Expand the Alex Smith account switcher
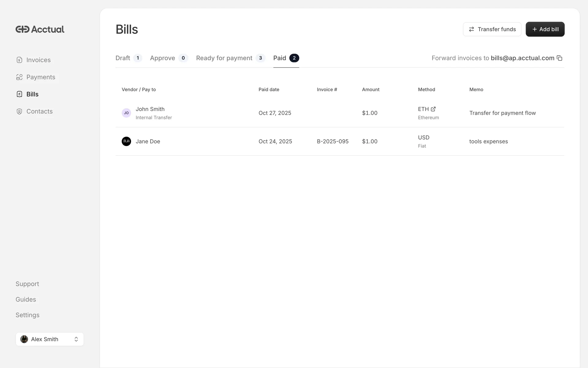This screenshot has height=368, width=588. (50, 339)
